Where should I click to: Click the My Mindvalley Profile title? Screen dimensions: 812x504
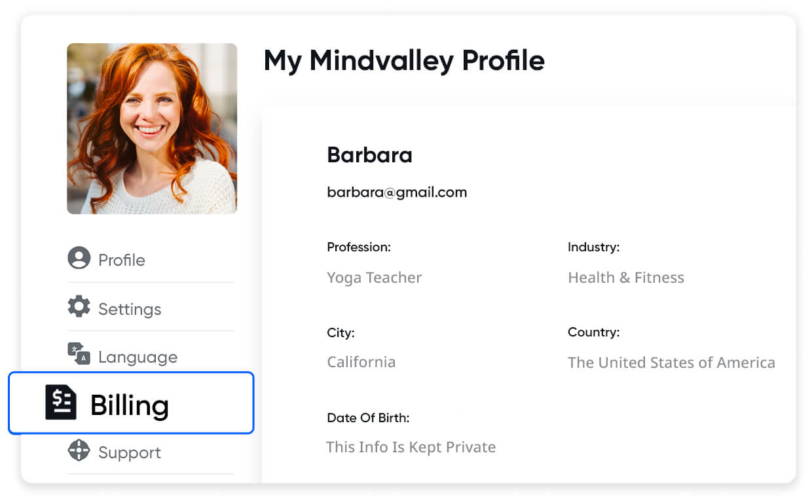pos(404,61)
